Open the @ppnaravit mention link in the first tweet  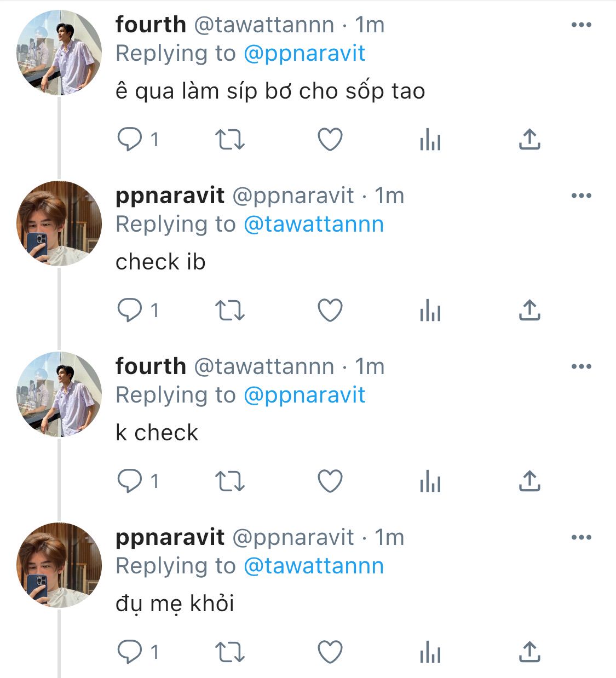click(x=304, y=54)
